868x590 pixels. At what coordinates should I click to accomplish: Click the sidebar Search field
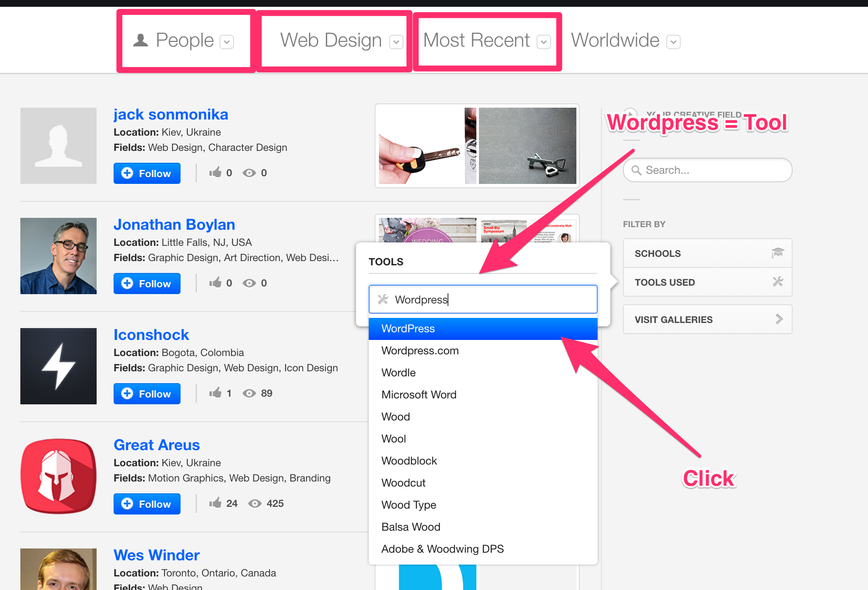707,170
